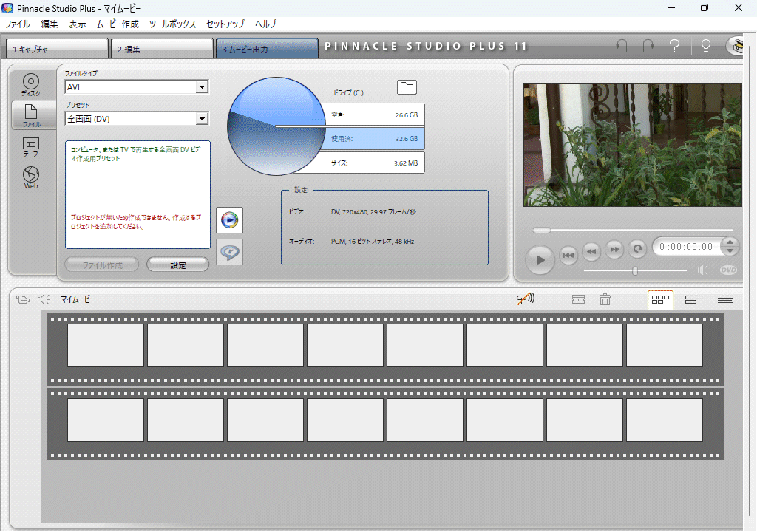The height and width of the screenshot is (532, 757).
Task: Click the trash can delete icon
Action: pyautogui.click(x=605, y=299)
